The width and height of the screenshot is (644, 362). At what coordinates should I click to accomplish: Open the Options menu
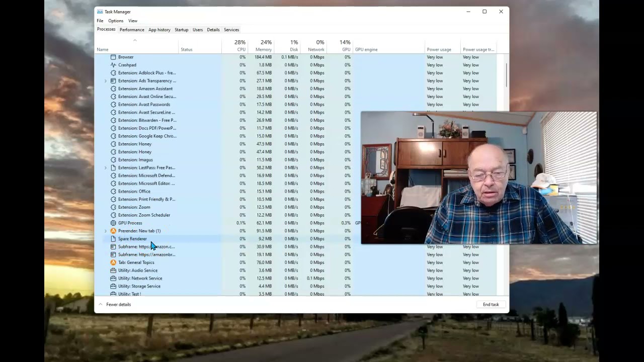116,21
